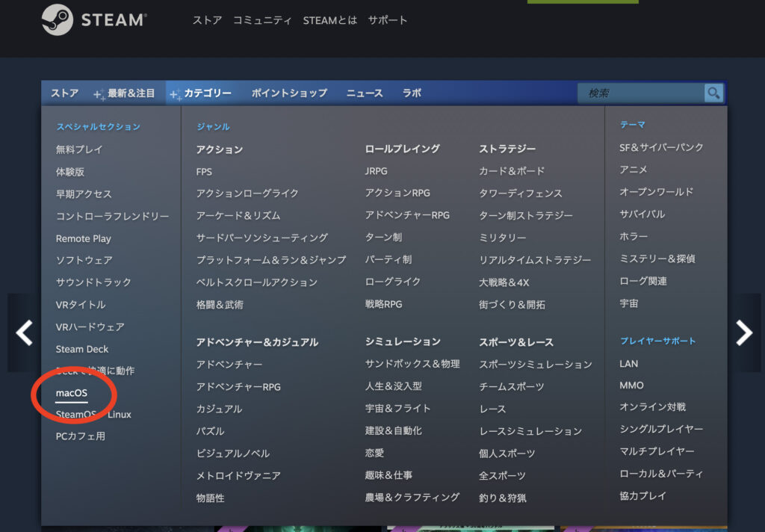
Task: Go to next carousel item arrow
Action: point(744,332)
